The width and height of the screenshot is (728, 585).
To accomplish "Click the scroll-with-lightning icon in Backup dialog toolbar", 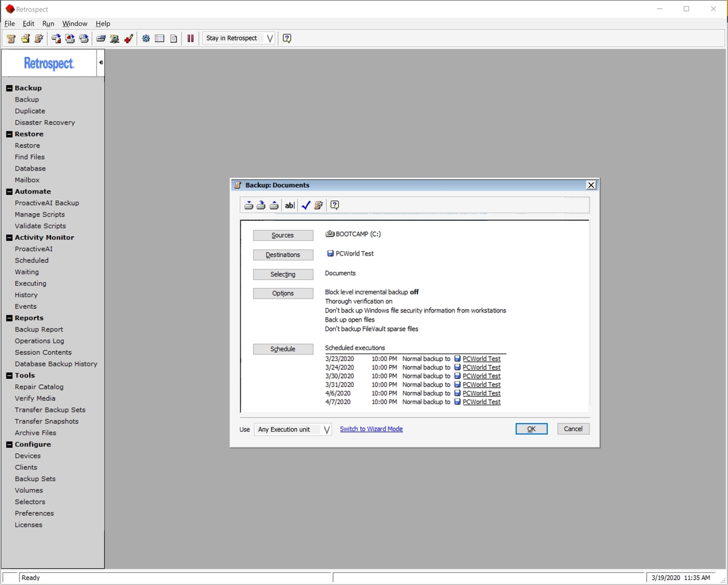I will tap(318, 205).
